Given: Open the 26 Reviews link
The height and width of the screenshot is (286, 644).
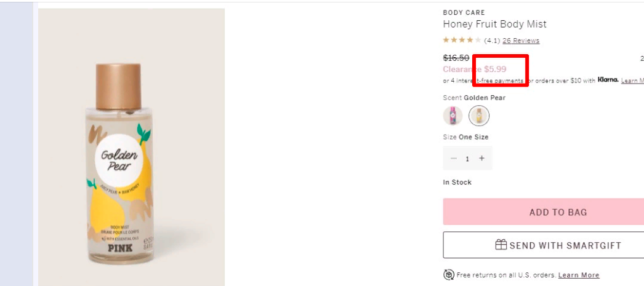Looking at the screenshot, I should [521, 41].
